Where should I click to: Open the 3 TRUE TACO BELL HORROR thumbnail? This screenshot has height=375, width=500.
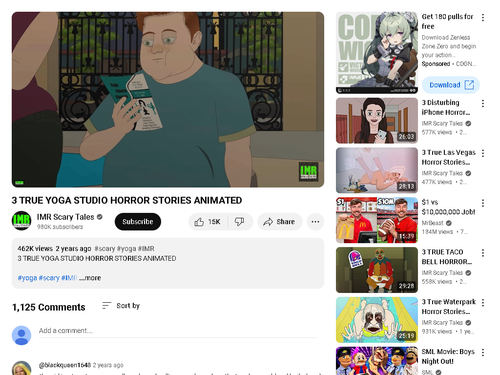click(x=377, y=270)
